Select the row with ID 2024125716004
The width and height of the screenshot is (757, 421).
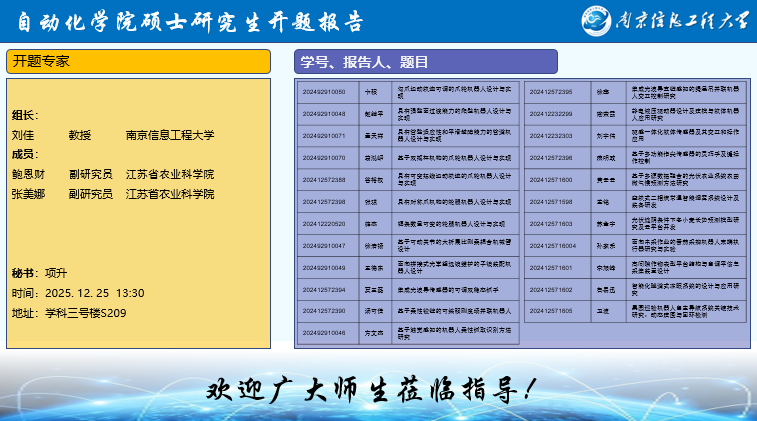tap(553, 245)
